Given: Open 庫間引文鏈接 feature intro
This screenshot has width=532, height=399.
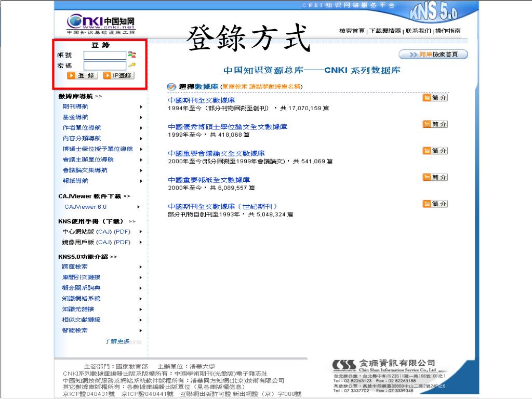Looking at the screenshot, I should click(x=82, y=277).
